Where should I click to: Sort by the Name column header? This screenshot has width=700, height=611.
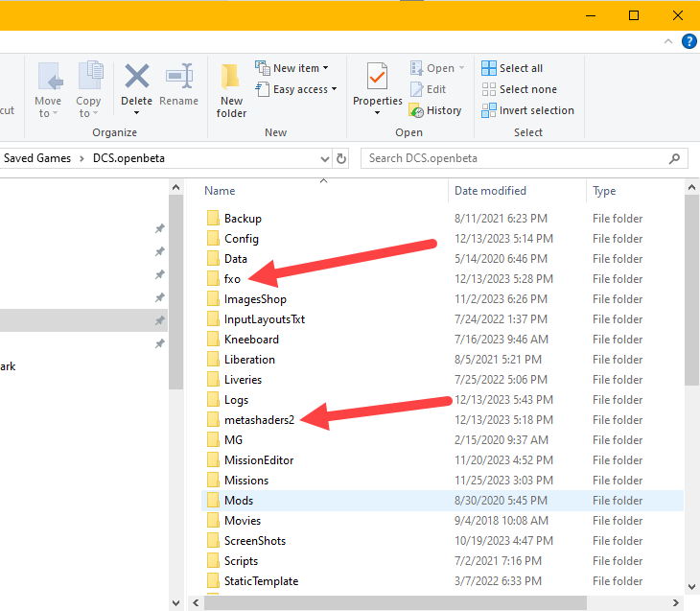pos(220,191)
